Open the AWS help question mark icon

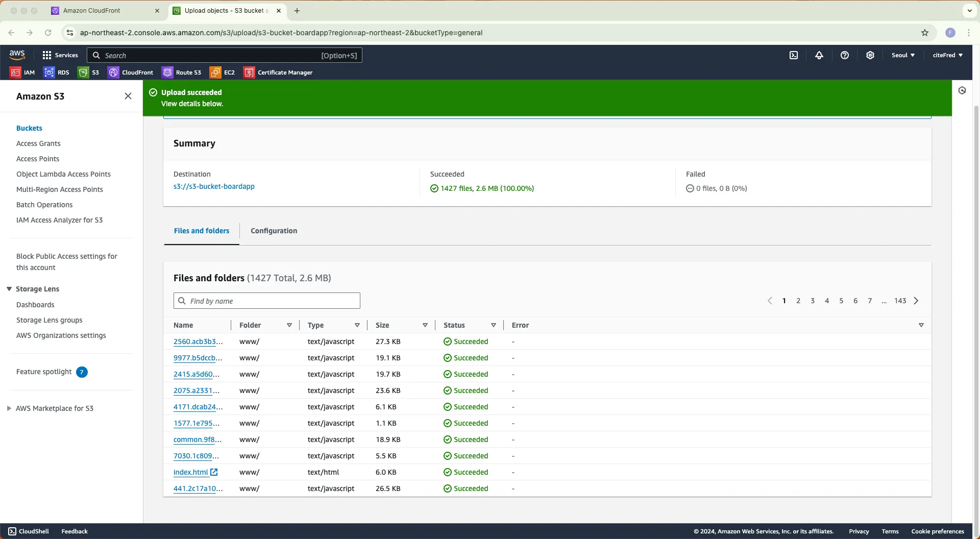pos(845,55)
